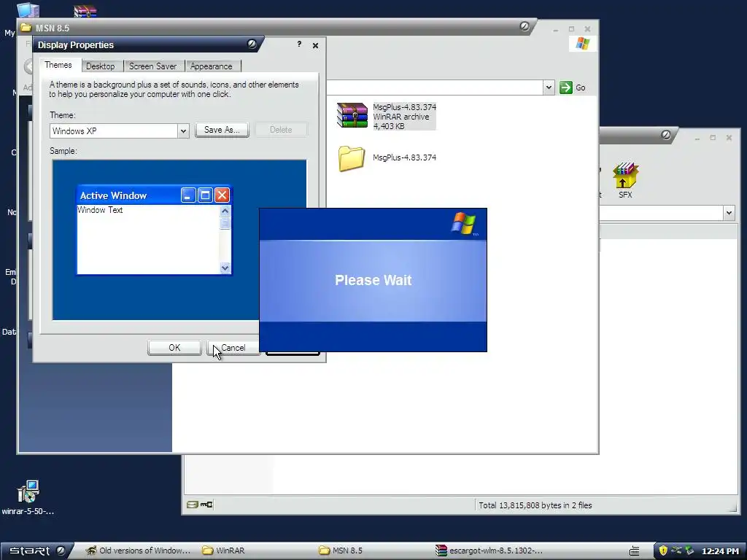This screenshot has width=747, height=560.
Task: Click the Save As... button
Action: pos(222,130)
